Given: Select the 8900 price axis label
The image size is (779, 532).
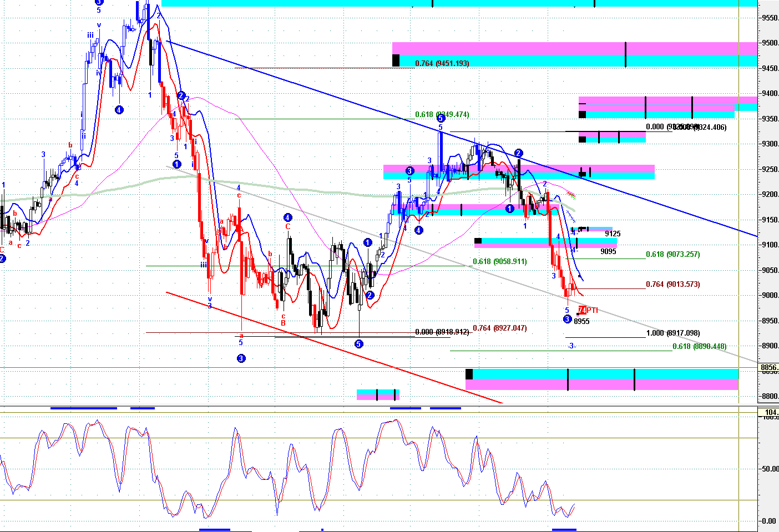Looking at the screenshot, I should (x=770, y=346).
